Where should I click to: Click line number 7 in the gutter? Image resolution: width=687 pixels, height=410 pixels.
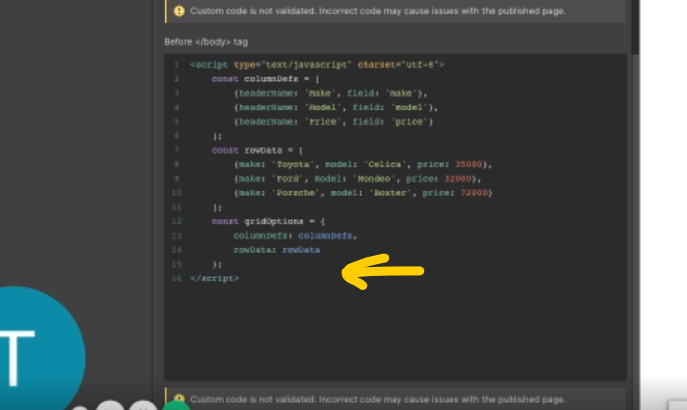(x=176, y=150)
